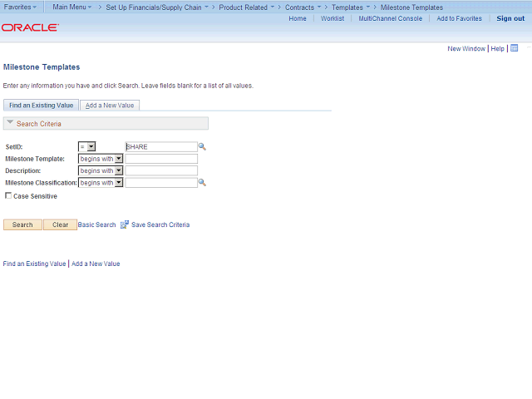Screen dimensions: 532x399
Task: Collapse the Search Criteria section
Action: point(10,122)
